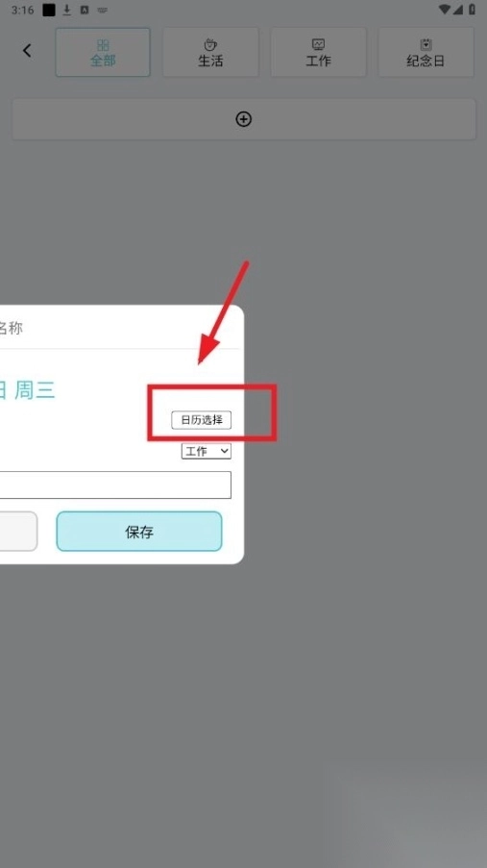Tap the coffee cup icon above 生活

coord(210,44)
